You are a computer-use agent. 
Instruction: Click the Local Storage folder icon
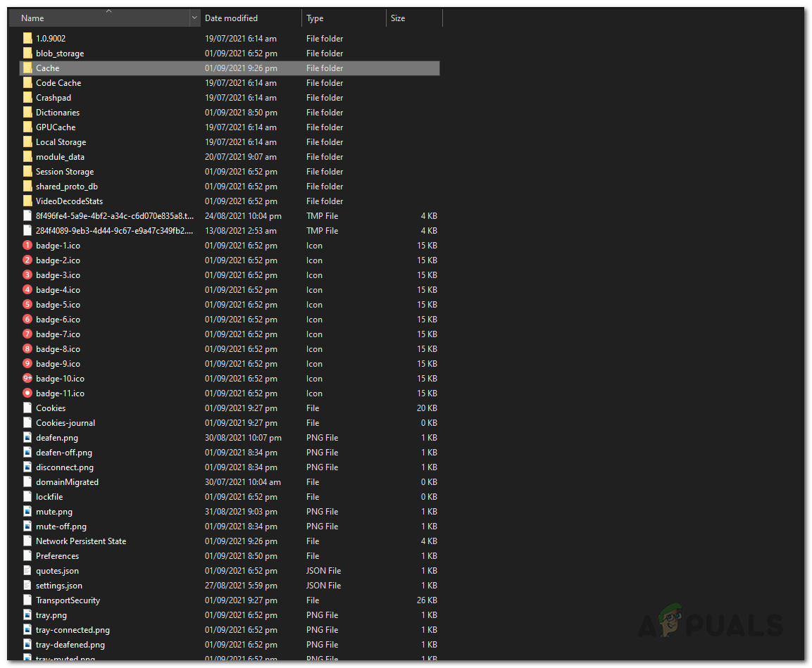pos(27,141)
